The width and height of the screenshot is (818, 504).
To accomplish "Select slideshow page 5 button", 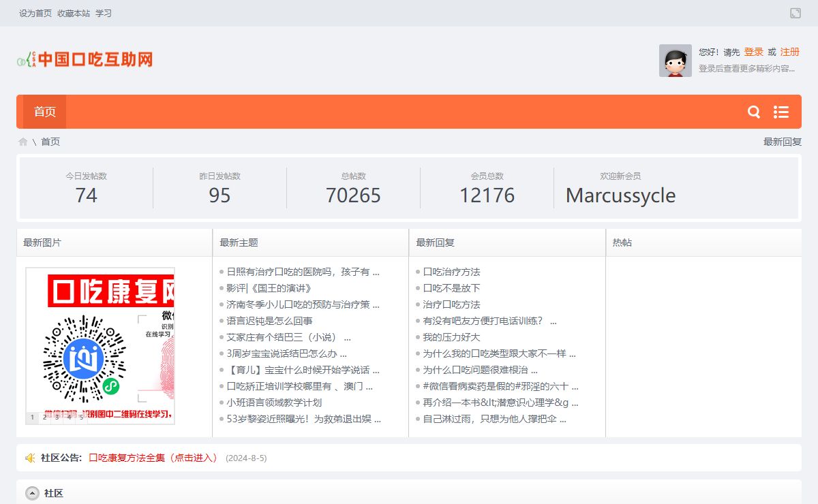I will coord(81,417).
